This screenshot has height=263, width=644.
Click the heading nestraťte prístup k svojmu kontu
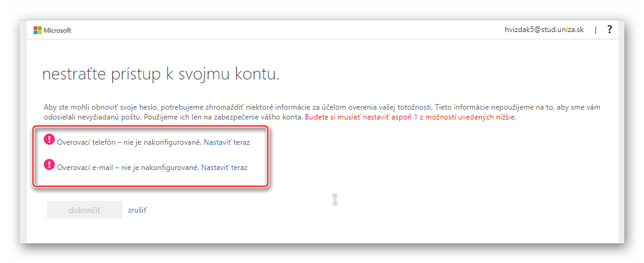[160, 75]
